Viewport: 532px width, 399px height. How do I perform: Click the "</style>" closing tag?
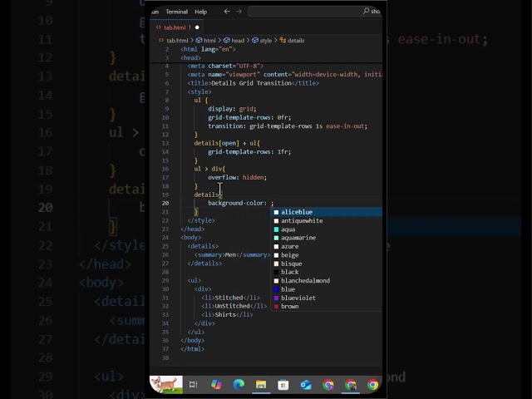coord(201,220)
